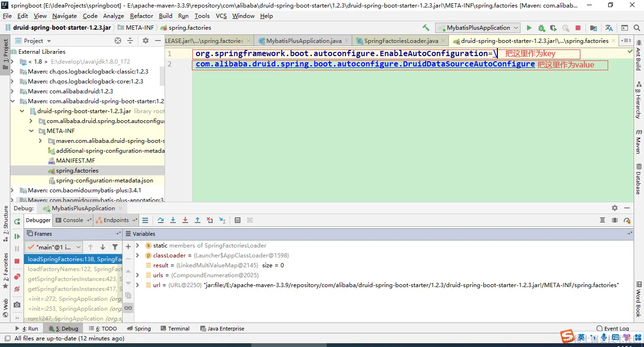Step out with the blue up arrow

click(x=198, y=220)
